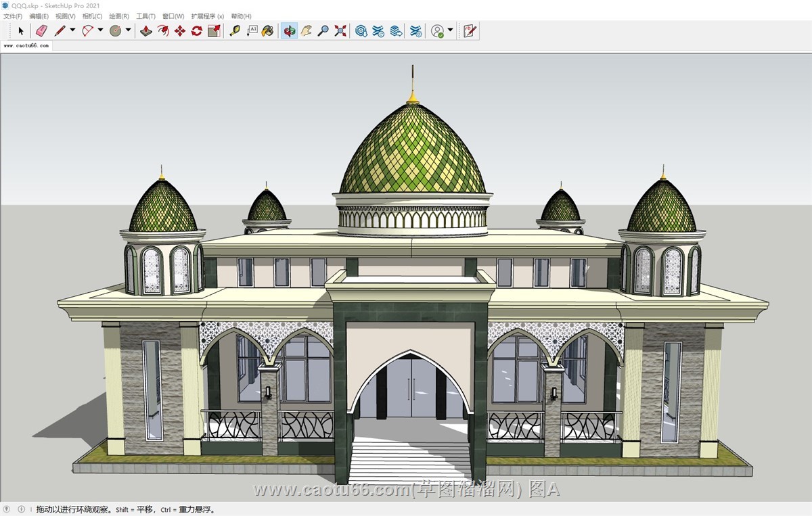Screen dimensions: 812x516
Task: Click the status bar info circle icon
Action: point(22,509)
